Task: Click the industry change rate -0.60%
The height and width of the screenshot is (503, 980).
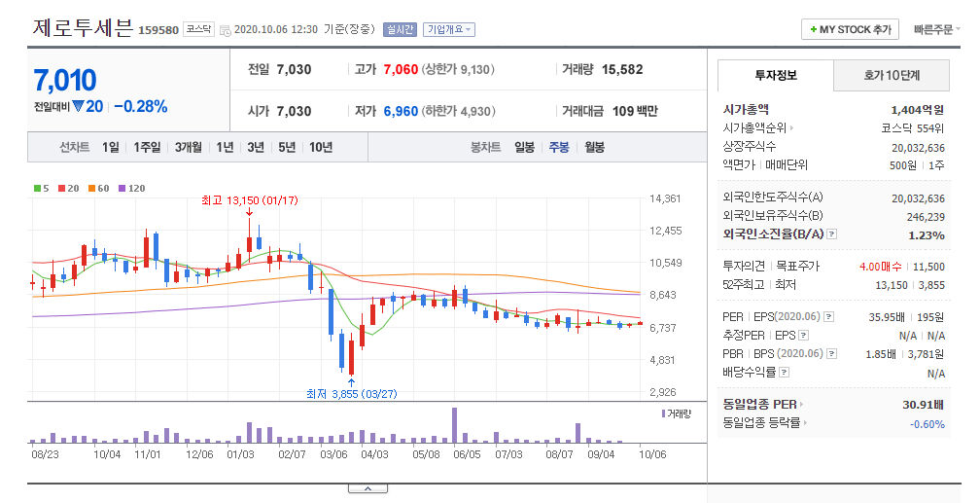Action: 927,424
